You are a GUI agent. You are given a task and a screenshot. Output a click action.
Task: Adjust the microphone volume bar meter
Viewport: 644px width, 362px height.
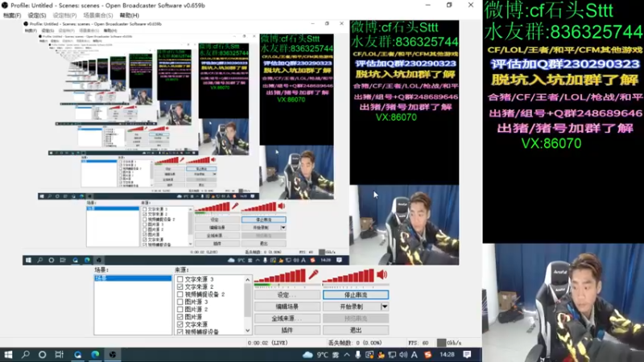pos(280,276)
